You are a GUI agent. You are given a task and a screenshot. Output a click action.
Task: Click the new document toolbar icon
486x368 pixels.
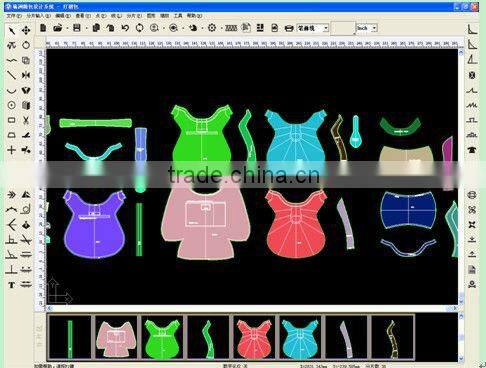point(43,28)
